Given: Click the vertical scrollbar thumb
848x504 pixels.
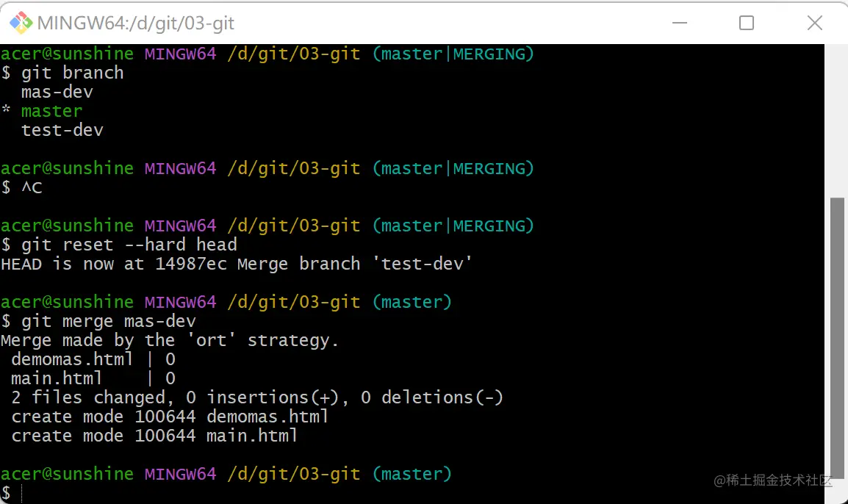Looking at the screenshot, I should [x=837, y=338].
